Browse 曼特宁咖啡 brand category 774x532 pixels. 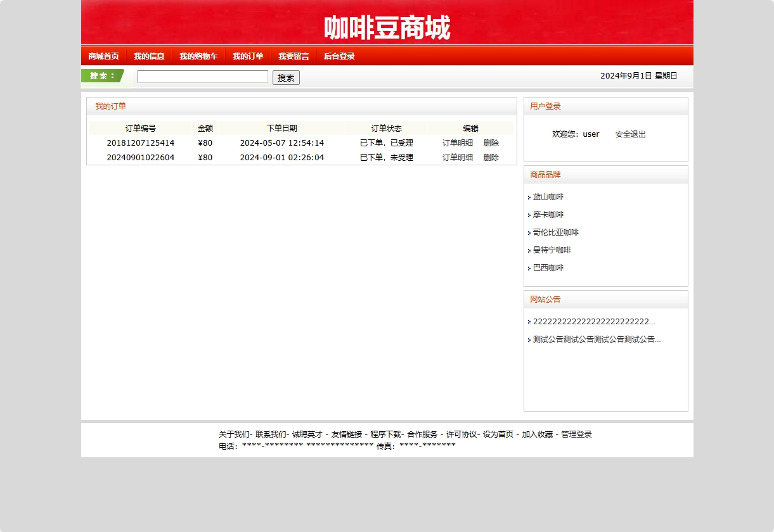[x=553, y=250]
